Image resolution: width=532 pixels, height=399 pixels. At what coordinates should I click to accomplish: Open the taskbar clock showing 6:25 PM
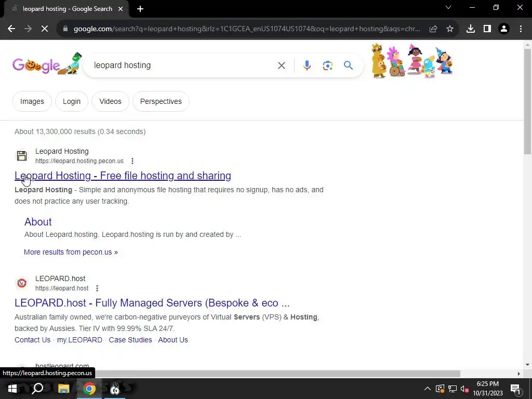tap(488, 389)
